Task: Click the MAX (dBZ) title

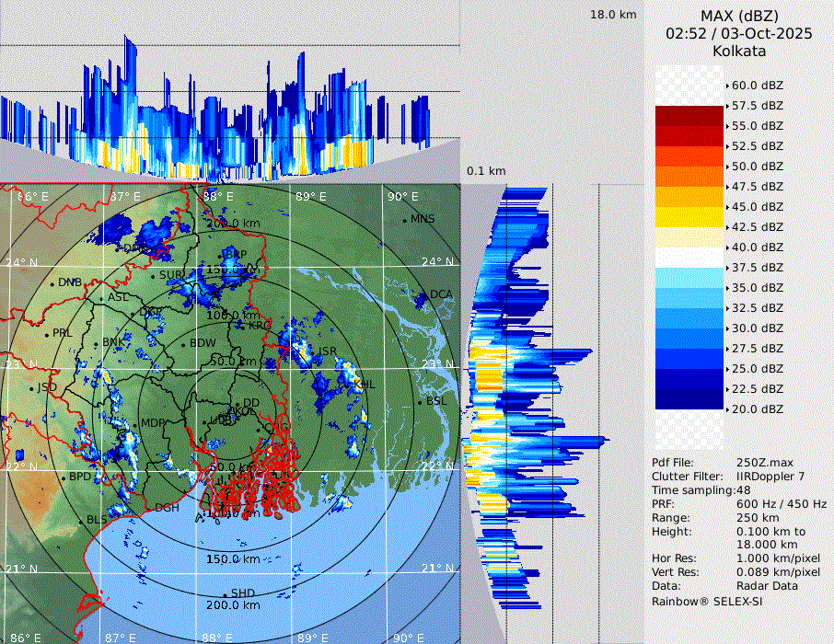Action: pyautogui.click(x=739, y=16)
